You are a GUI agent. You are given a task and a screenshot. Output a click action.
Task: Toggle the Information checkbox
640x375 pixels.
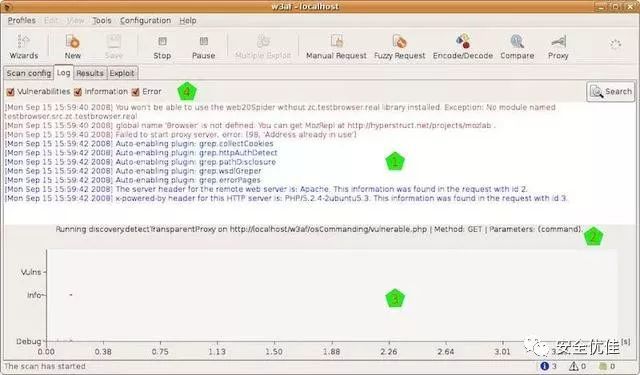[78, 92]
